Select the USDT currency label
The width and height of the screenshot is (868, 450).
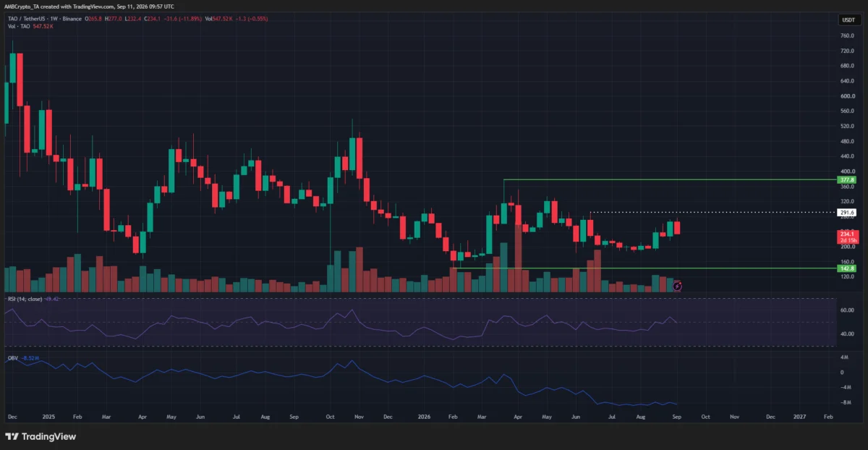(847, 21)
